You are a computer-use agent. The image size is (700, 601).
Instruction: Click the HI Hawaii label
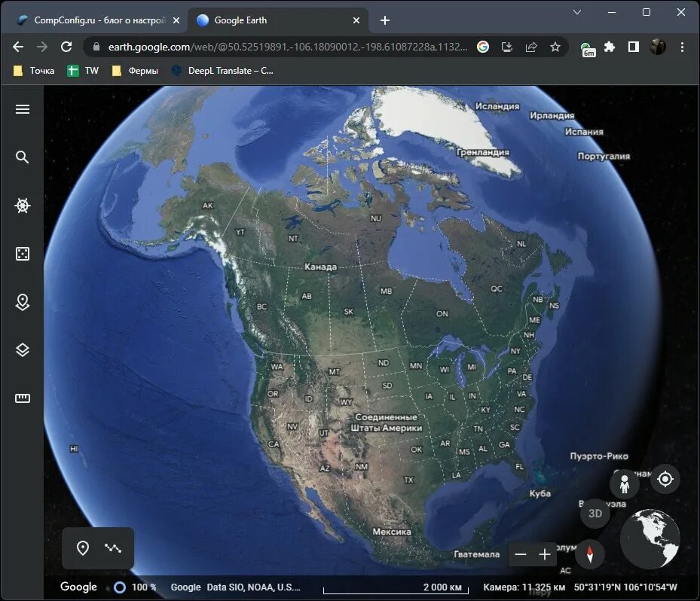[74, 449]
